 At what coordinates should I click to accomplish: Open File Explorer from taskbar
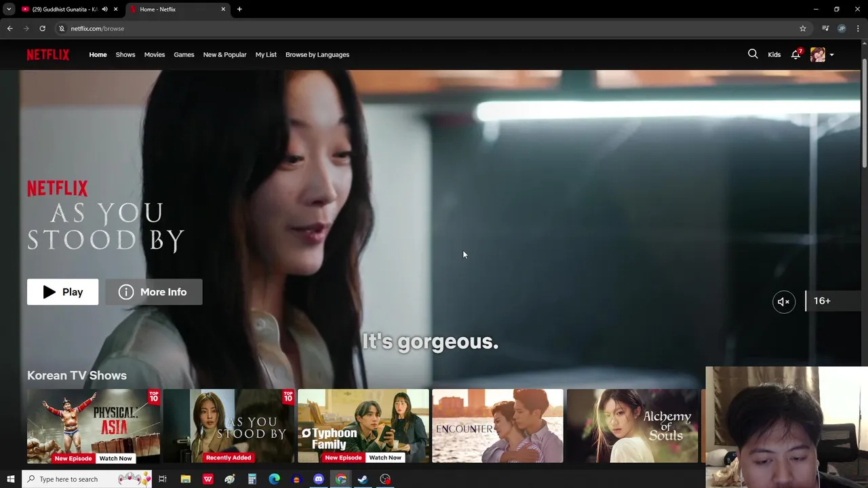pos(185,479)
